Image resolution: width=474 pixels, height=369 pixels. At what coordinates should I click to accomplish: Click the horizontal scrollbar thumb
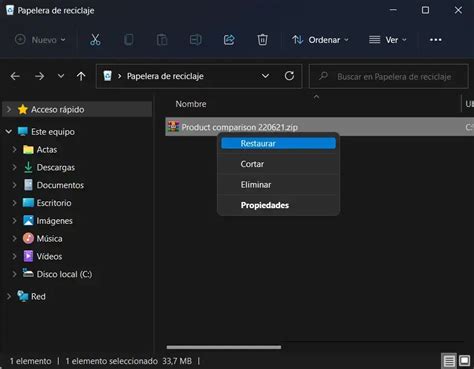224,347
